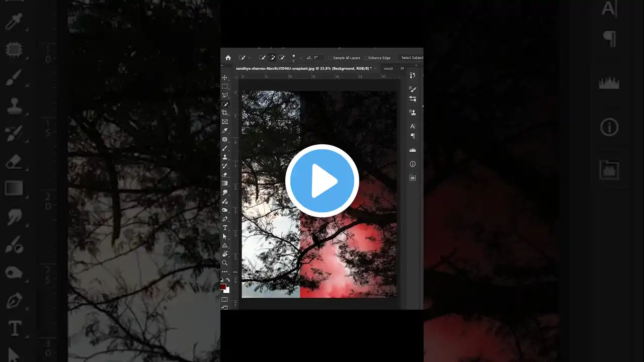Open the History panel icon
The height and width of the screenshot is (362, 644).
tap(413, 75)
